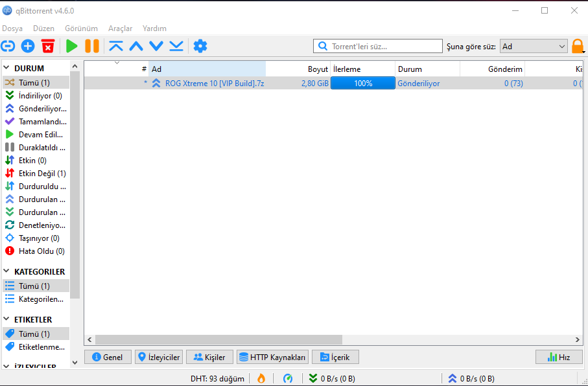Screen dimensions: 588x386
Task: Open the Düzen menu
Action: point(43,28)
